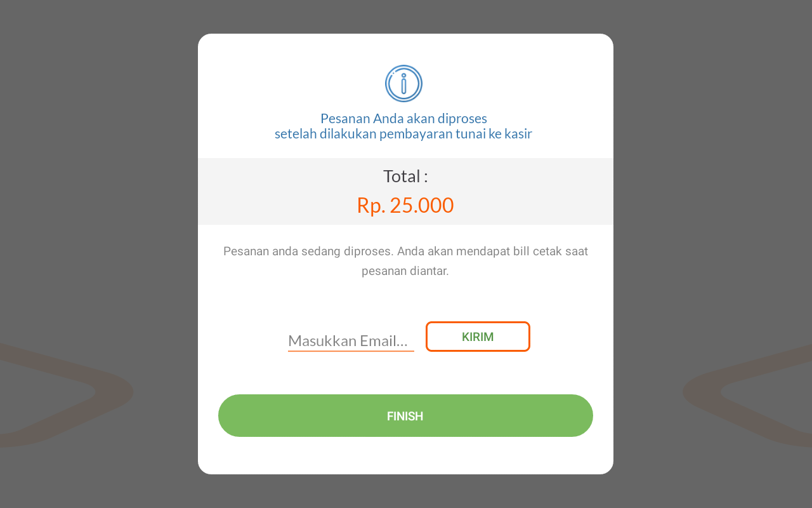Viewport: 812px width, 508px height.
Task: Click "setelah dilakukan pembayaran tunai ke kasir" text
Action: point(403,134)
